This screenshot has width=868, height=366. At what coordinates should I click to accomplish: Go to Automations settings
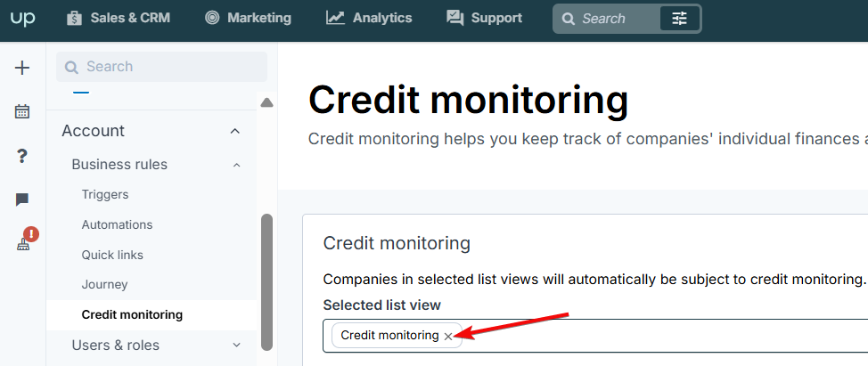117,225
